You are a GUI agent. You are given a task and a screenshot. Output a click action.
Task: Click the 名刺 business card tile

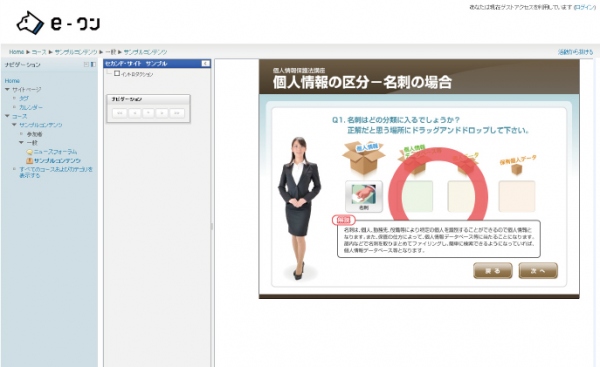[x=364, y=196]
